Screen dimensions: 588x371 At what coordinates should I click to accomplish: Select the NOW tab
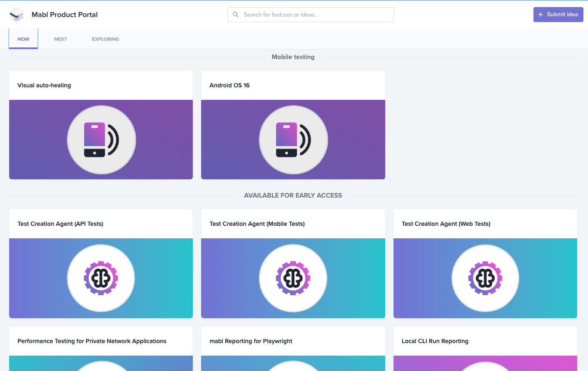(23, 39)
